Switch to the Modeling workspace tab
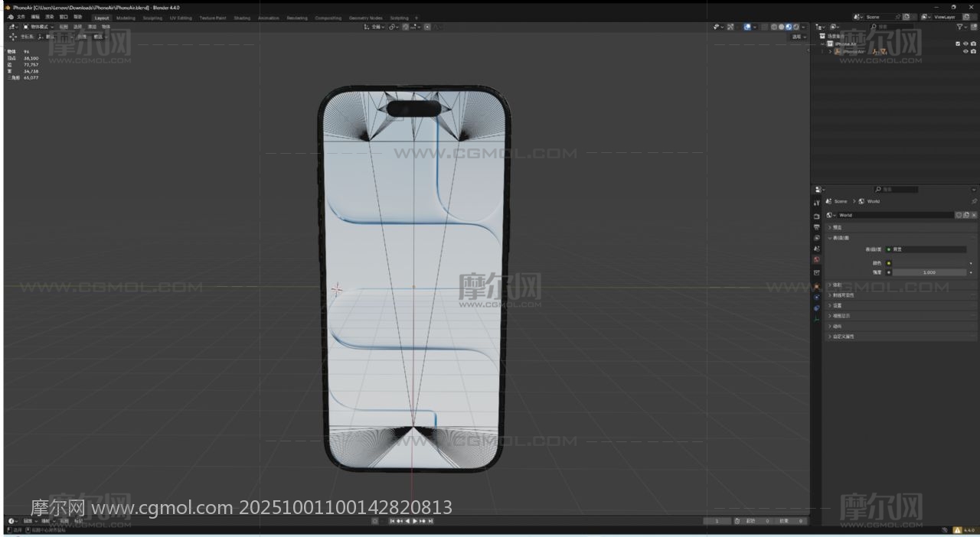 [x=126, y=18]
